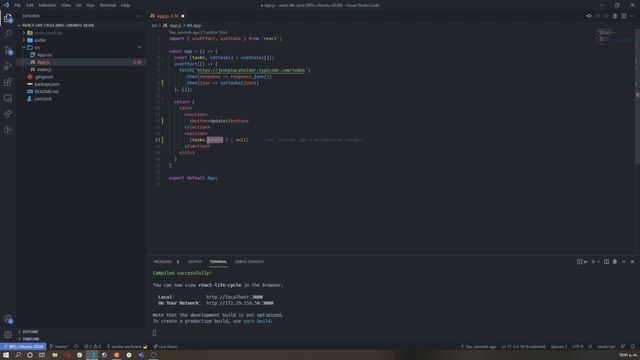Click the terminal input cursor line
Screen dimensions: 640x360
[154, 333]
